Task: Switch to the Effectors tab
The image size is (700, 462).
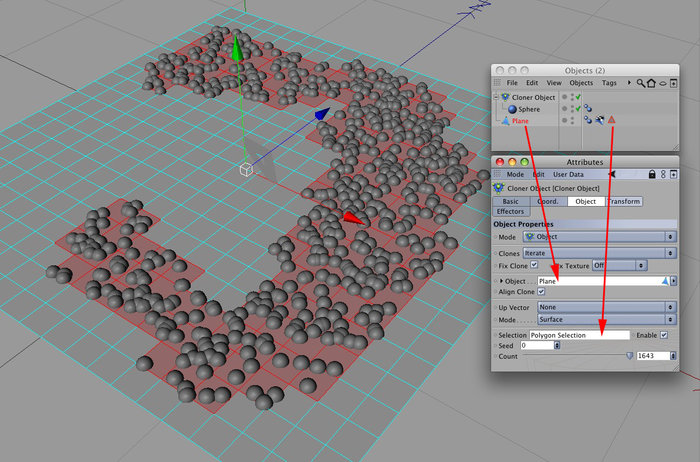Action: click(x=510, y=212)
